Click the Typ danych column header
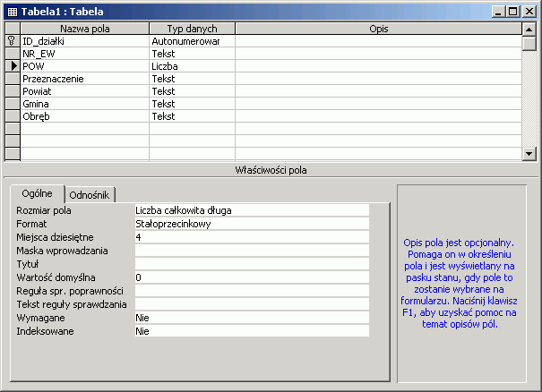Viewport: 542px width, 392px height. (192, 29)
